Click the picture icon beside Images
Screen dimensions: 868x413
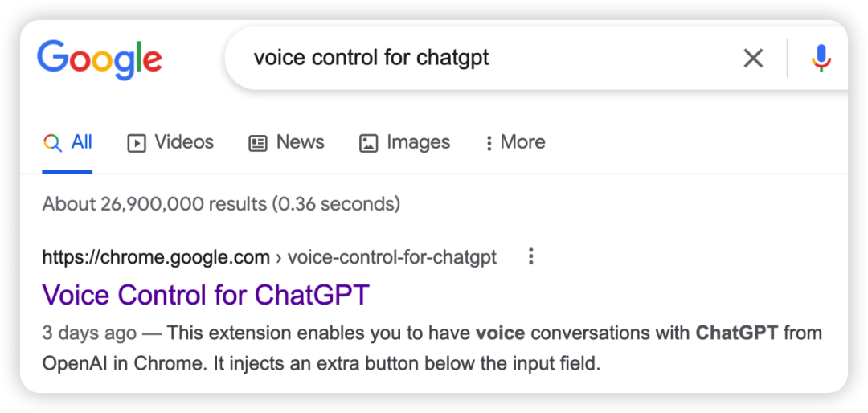coord(369,143)
